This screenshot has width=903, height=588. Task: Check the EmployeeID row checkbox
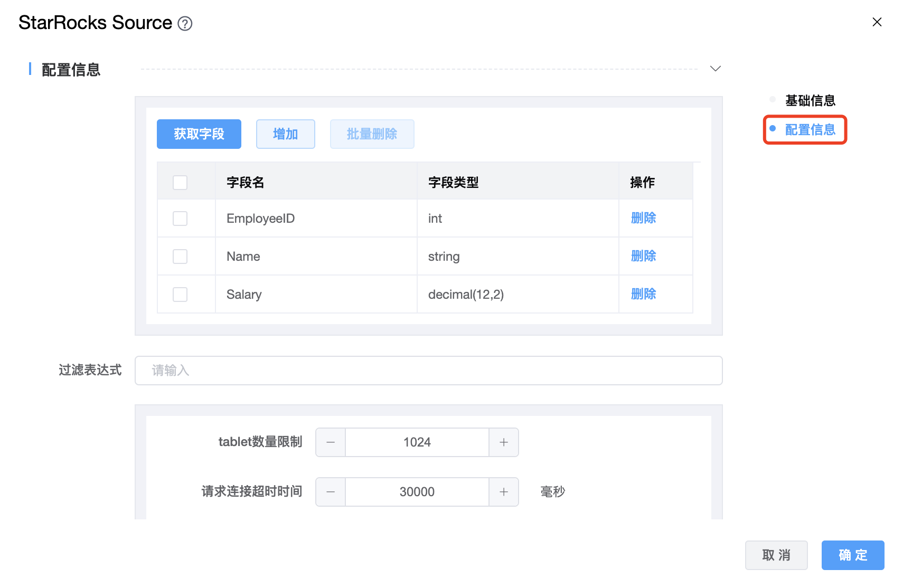click(180, 219)
